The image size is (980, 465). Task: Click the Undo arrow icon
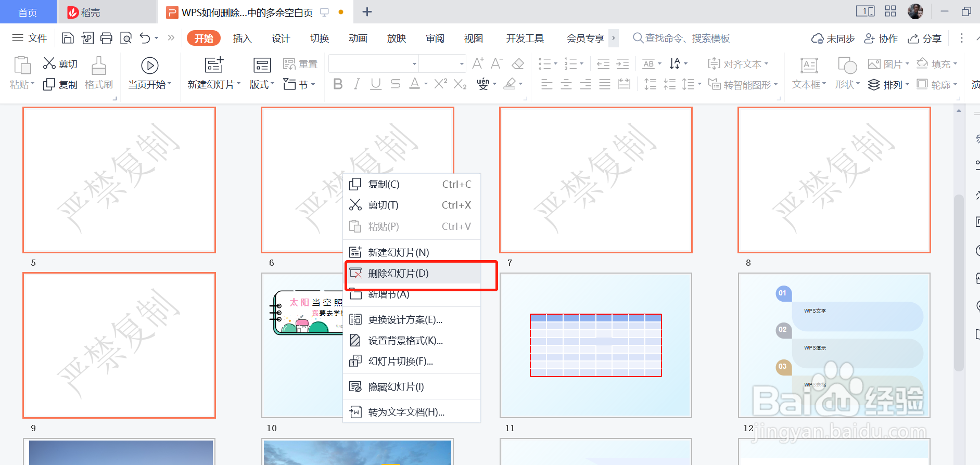(x=145, y=38)
